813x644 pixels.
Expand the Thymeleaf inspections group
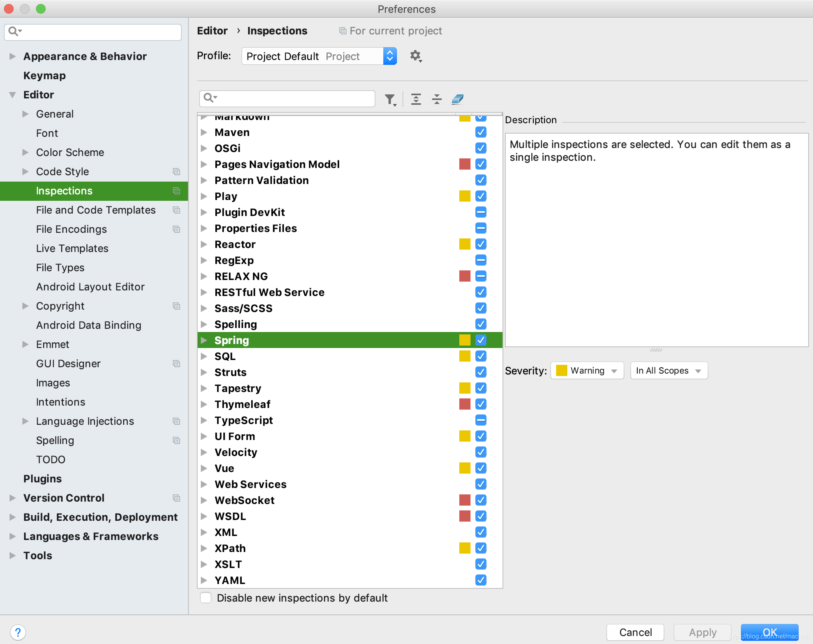pos(204,404)
